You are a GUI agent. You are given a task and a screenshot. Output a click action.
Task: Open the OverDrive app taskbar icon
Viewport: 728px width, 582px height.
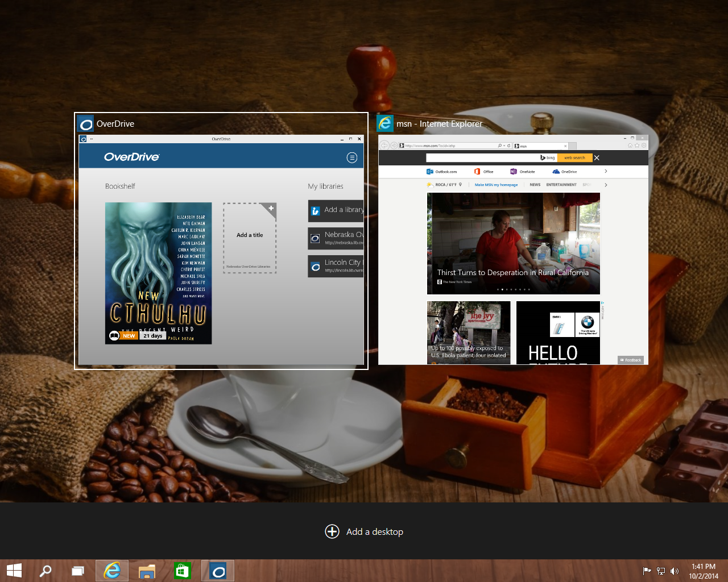[218, 571]
